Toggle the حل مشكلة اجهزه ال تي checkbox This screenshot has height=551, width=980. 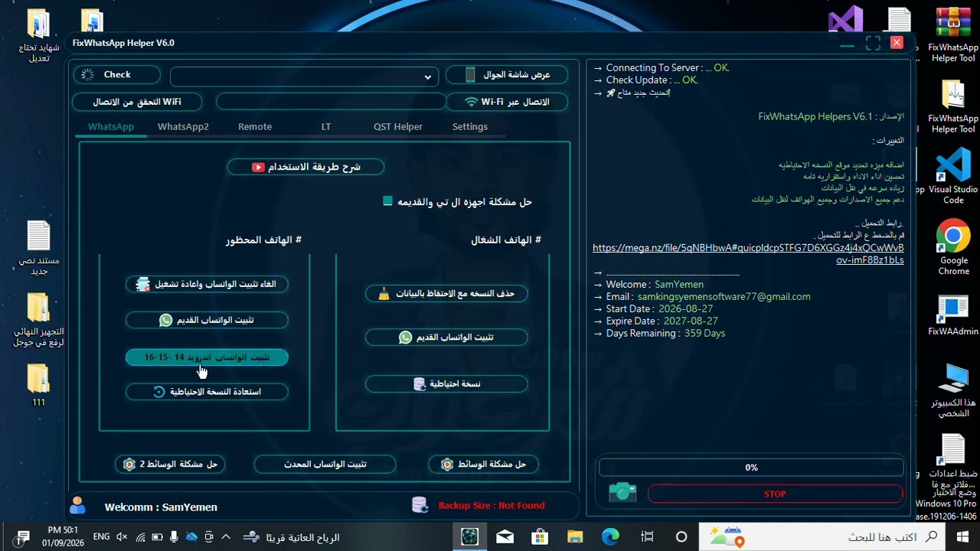pos(388,201)
